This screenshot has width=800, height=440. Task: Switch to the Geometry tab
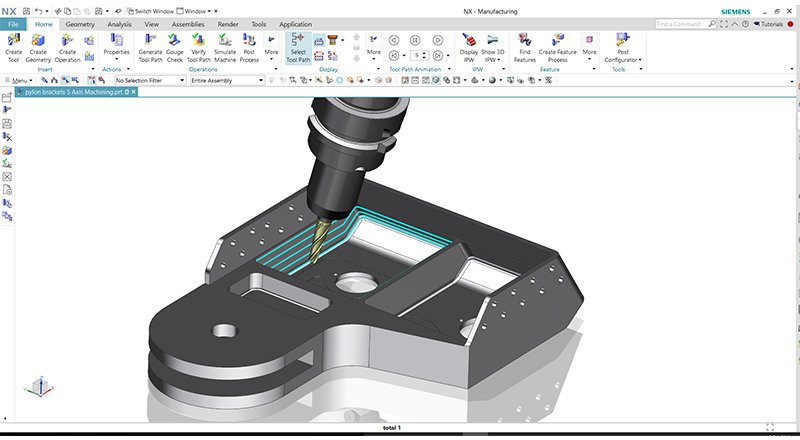[80, 24]
